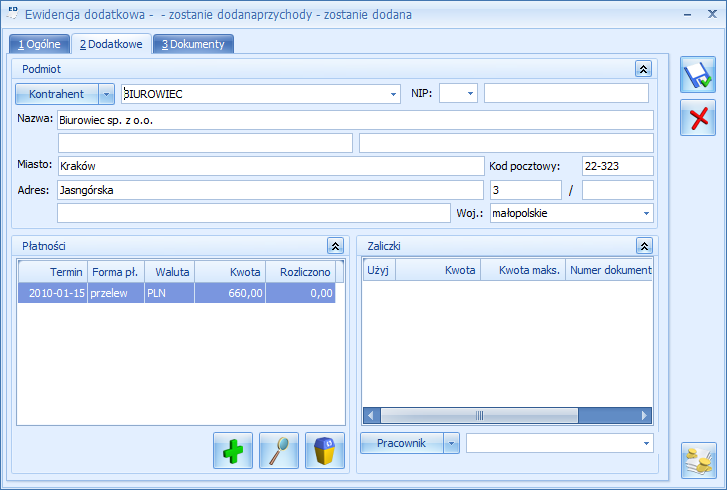Expand the employee selection combo box
The image size is (727, 490).
pyautogui.click(x=646, y=443)
